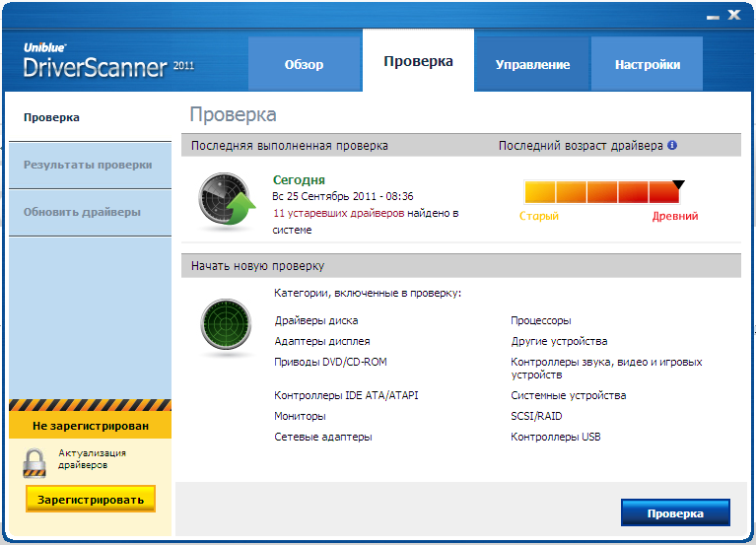Click Категории, включенные в проверку label
The height and width of the screenshot is (545, 756).
pos(368,293)
